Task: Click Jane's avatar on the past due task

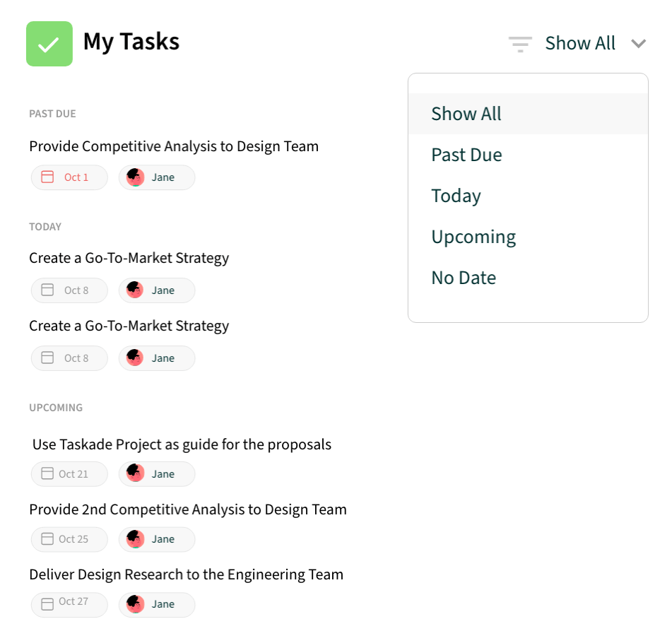Action: pos(134,177)
